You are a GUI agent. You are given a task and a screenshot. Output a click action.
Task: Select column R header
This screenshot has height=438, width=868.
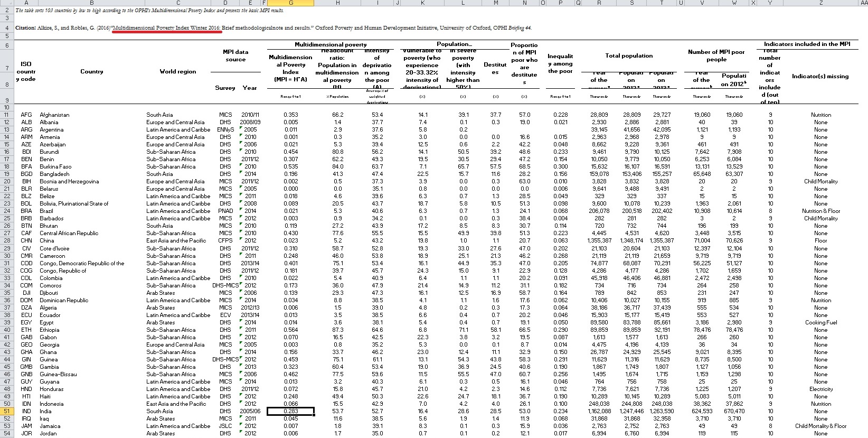pos(599,3)
